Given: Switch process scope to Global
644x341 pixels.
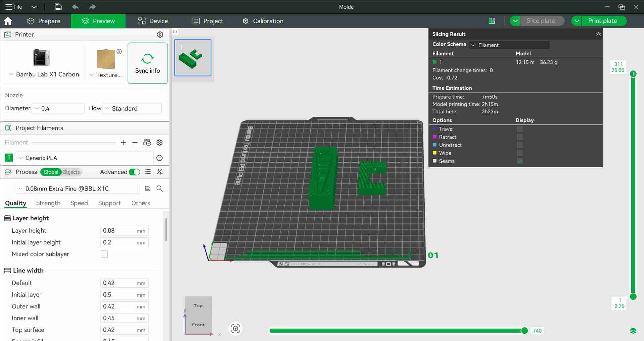Looking at the screenshot, I should click(x=51, y=172).
